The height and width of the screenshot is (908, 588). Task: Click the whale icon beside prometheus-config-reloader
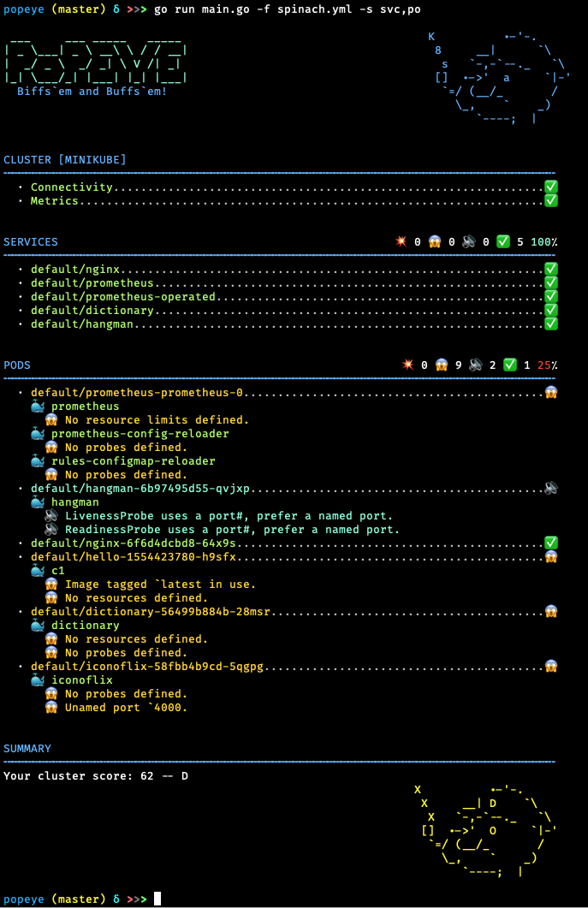coord(39,433)
